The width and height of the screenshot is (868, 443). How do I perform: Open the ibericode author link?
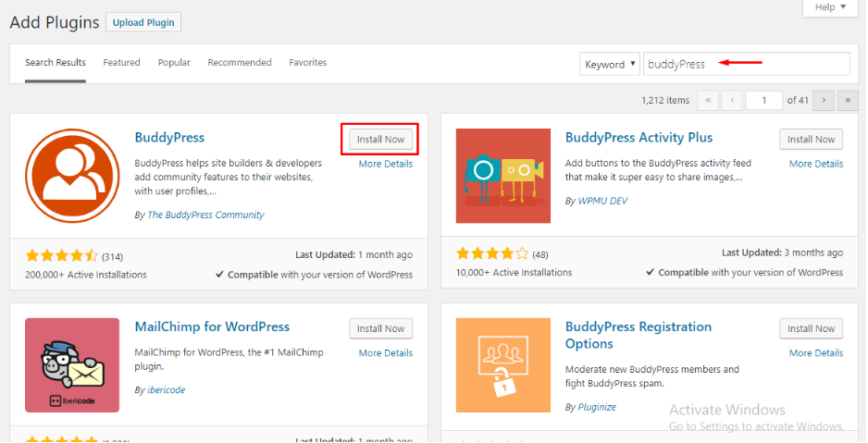point(167,390)
